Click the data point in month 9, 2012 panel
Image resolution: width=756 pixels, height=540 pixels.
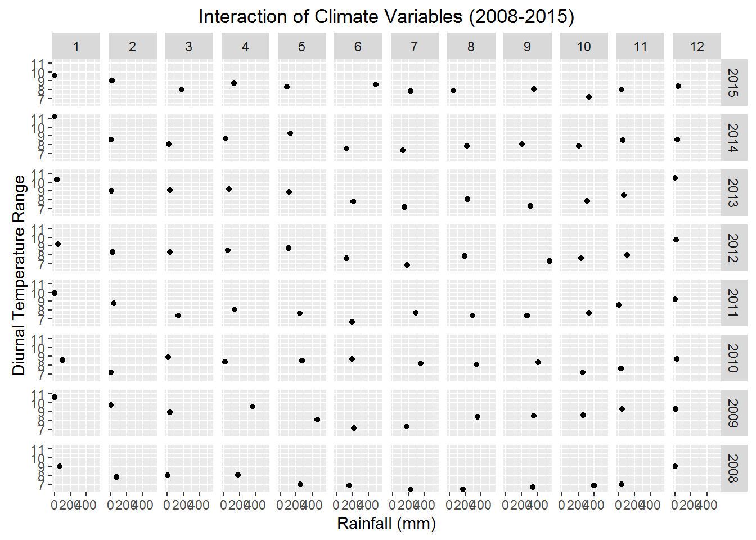click(x=549, y=261)
